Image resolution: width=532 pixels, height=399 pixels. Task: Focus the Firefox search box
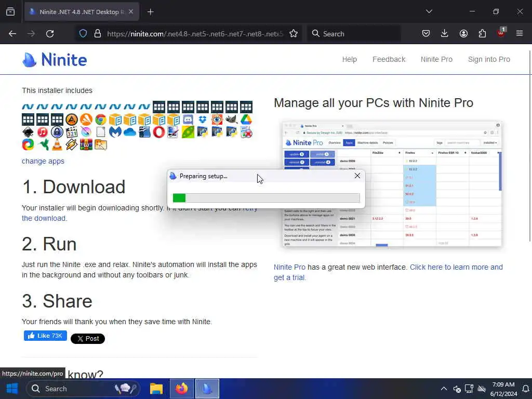(354, 34)
